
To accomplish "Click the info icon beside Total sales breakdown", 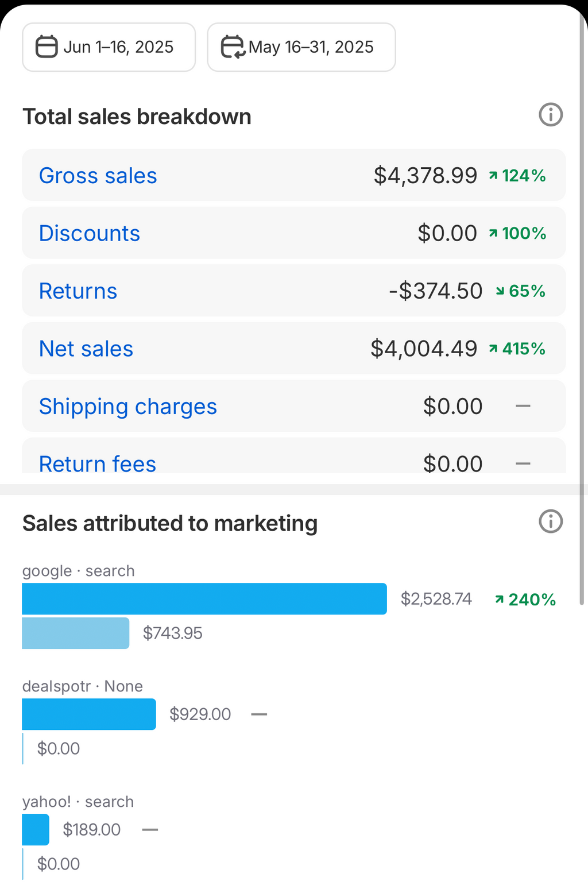I will coord(550,115).
